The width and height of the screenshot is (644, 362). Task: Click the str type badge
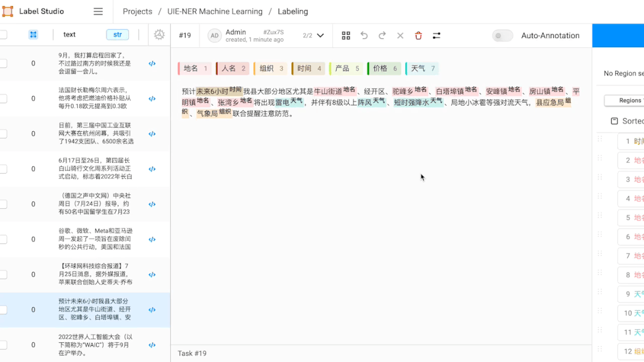(x=118, y=35)
